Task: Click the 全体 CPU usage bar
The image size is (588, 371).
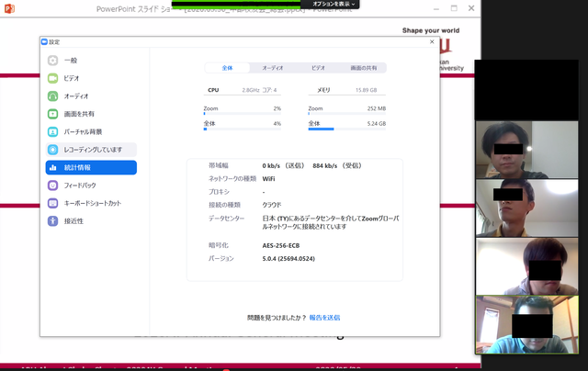Action: pyautogui.click(x=243, y=129)
